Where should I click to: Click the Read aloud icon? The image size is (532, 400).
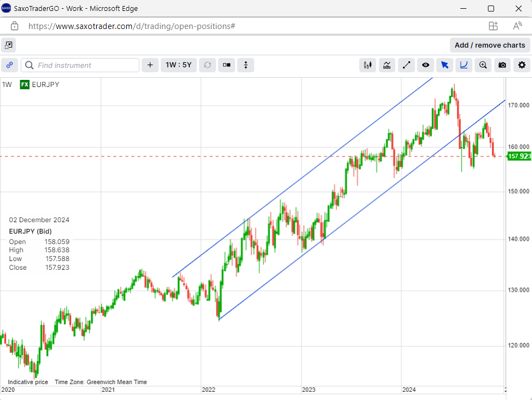tap(517, 26)
